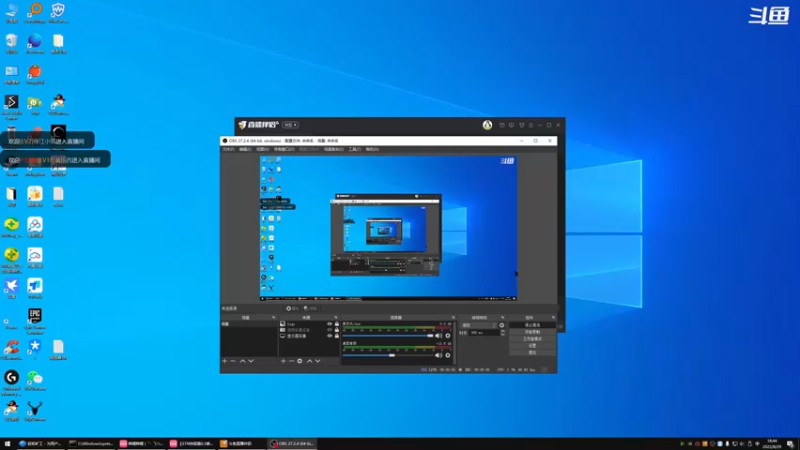Open the Epic Games Launcher desktop icon
Screen dimensions: 800x450
(35, 321)
